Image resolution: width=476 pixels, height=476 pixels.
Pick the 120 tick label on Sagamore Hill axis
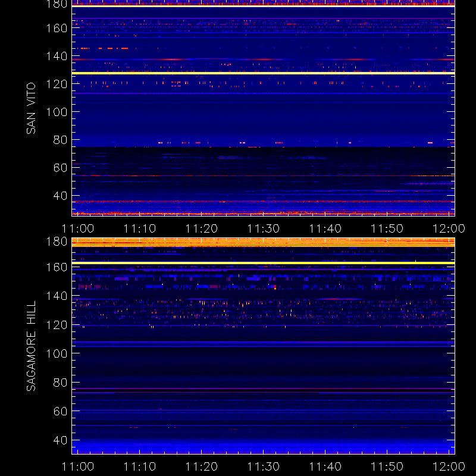pos(57,325)
